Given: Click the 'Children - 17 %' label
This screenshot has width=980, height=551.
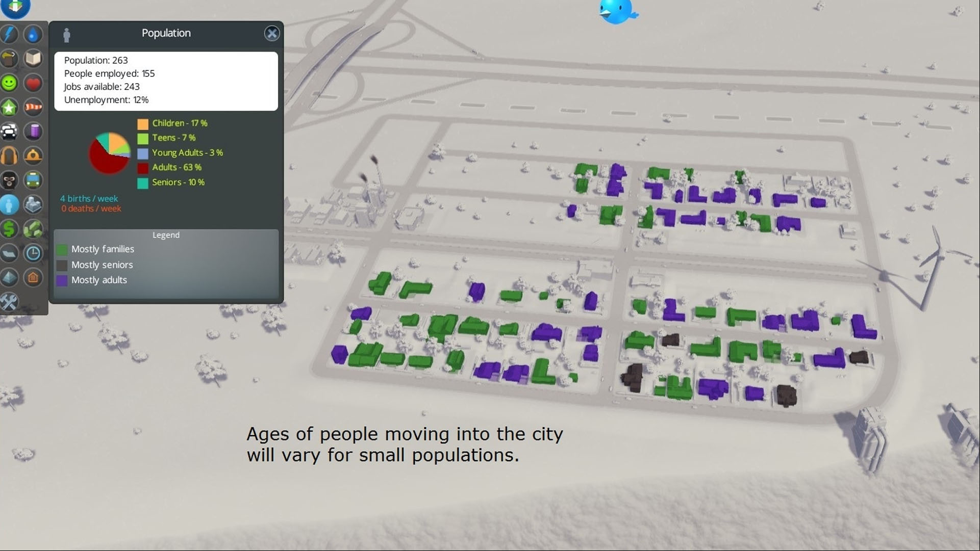Looking at the screenshot, I should tap(180, 123).
